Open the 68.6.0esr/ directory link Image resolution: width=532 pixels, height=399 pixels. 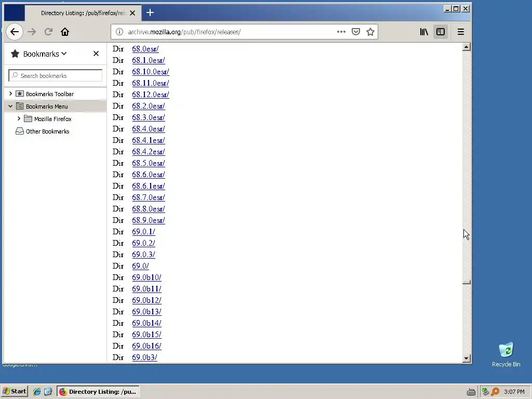click(x=148, y=175)
